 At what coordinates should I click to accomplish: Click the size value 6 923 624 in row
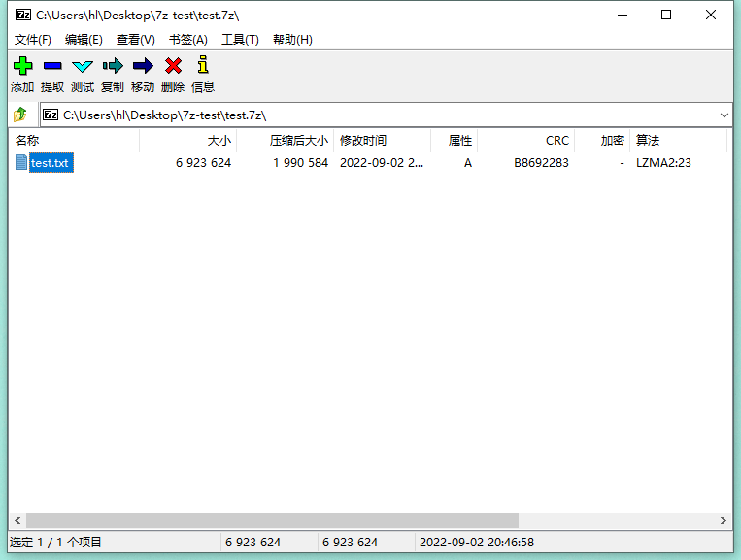[204, 163]
